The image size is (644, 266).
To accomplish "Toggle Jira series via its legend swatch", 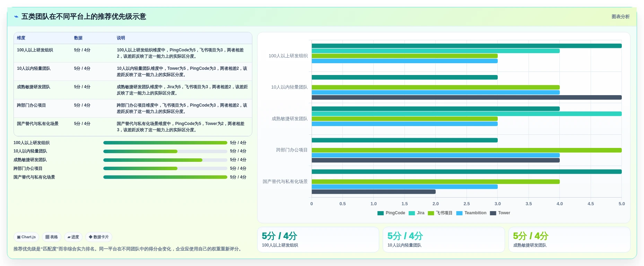I will coord(412,213).
